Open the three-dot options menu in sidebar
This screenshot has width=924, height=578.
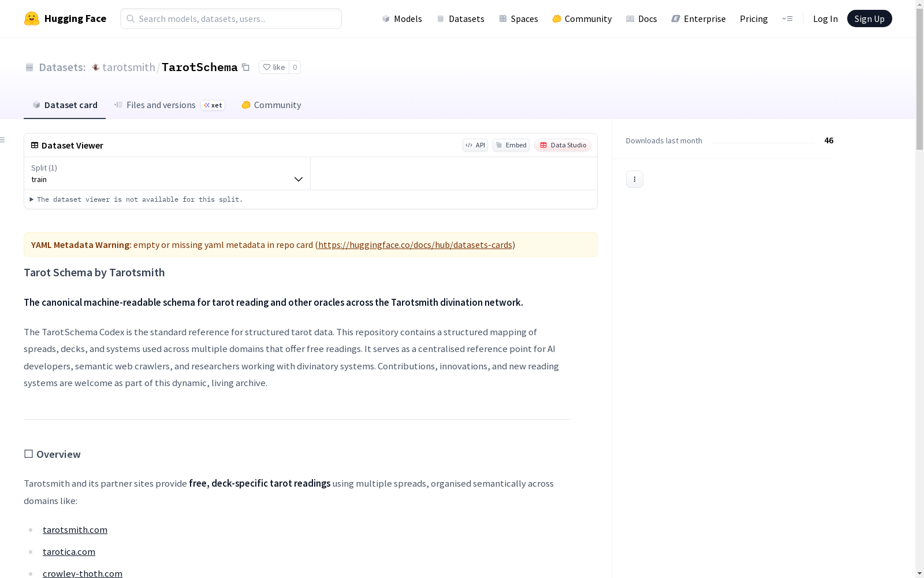(635, 179)
